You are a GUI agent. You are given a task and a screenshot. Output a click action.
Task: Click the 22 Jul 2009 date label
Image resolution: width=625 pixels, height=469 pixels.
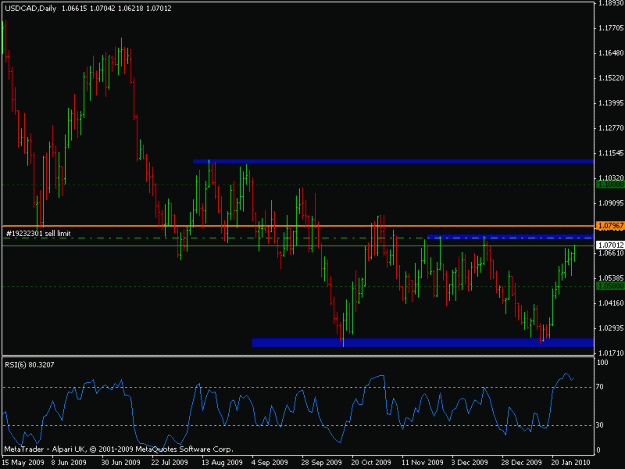tap(169, 463)
